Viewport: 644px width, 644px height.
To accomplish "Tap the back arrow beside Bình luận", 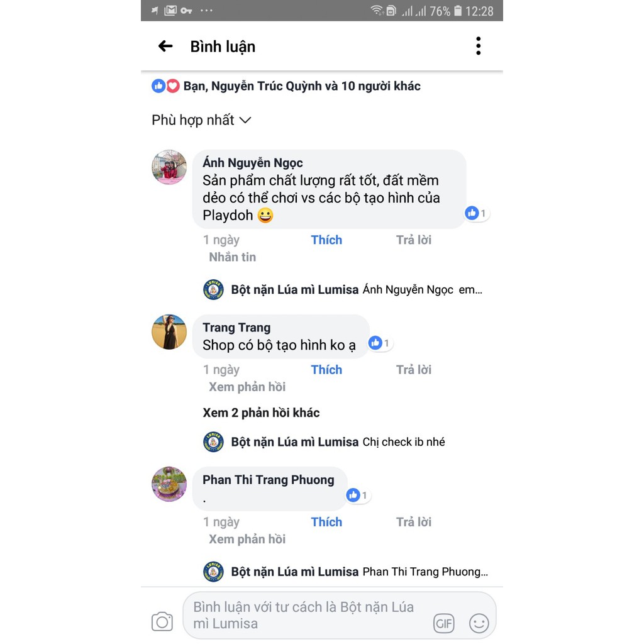I will 165,46.
